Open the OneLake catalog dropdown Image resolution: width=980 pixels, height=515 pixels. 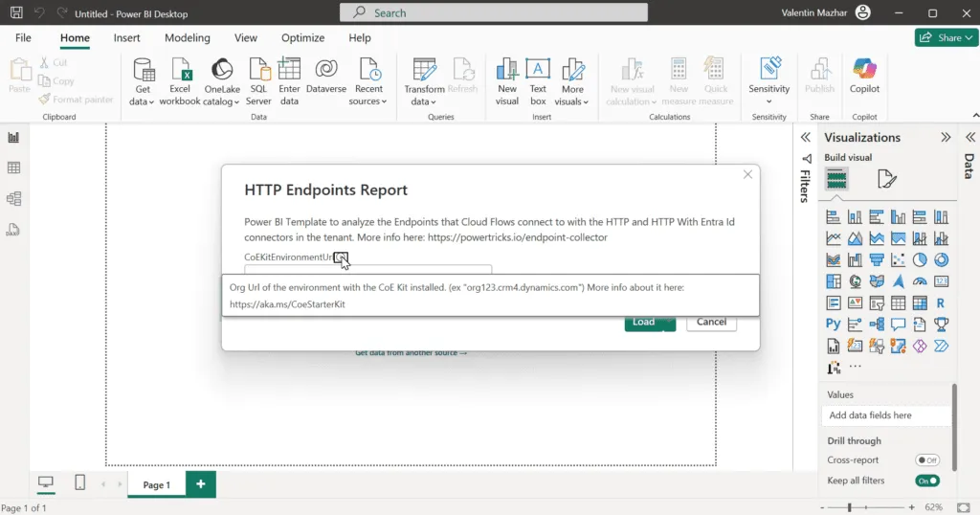click(x=221, y=82)
